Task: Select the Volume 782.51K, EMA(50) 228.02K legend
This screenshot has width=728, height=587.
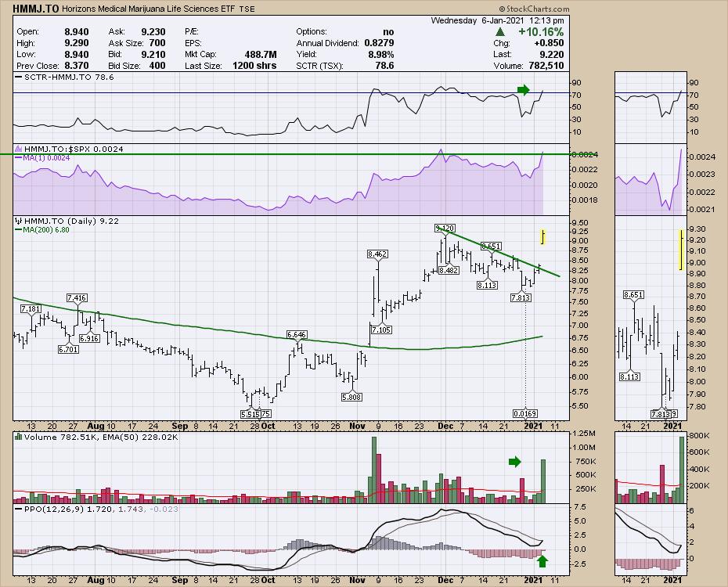Action: 101,437
